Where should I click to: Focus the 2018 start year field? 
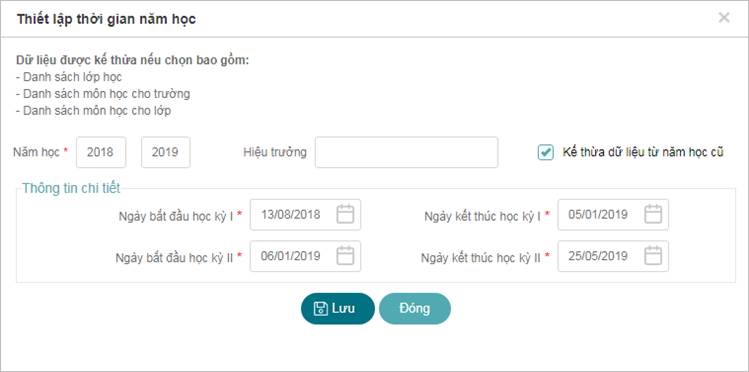pyautogui.click(x=101, y=152)
